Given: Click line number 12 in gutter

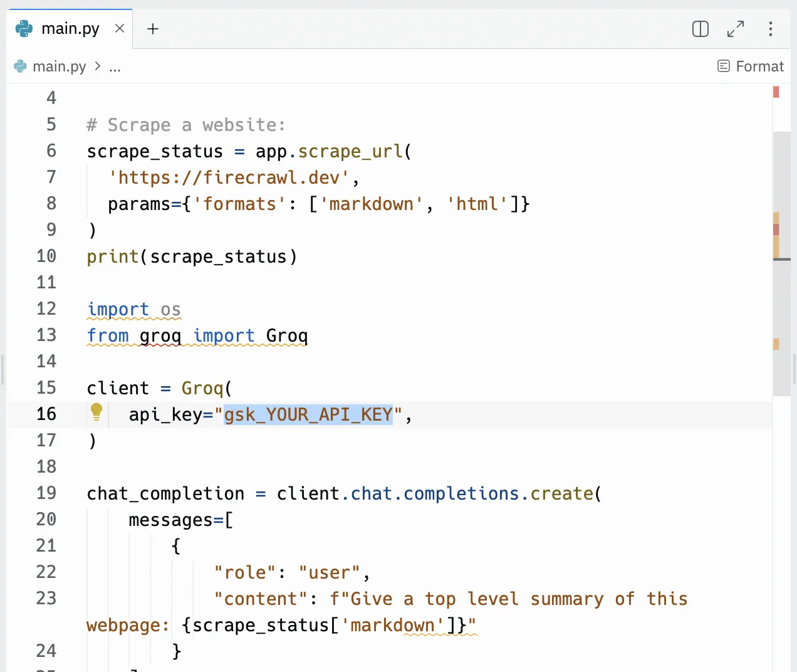Looking at the screenshot, I should coord(46,309).
